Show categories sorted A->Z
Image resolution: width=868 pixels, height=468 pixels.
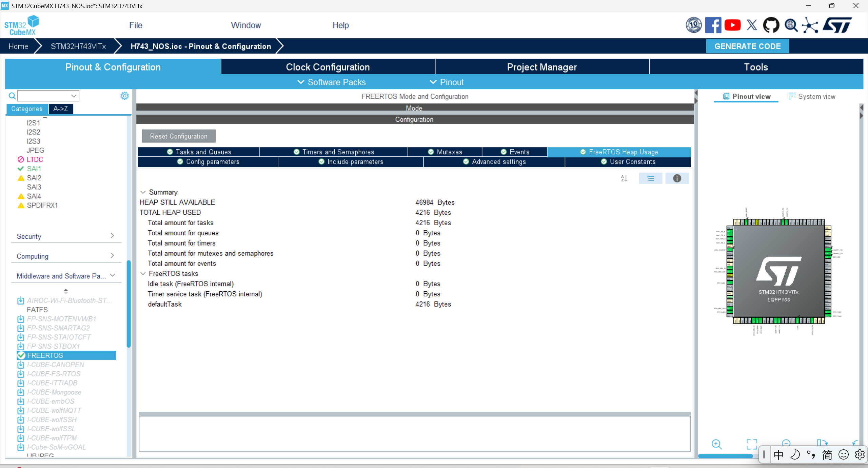(61, 109)
